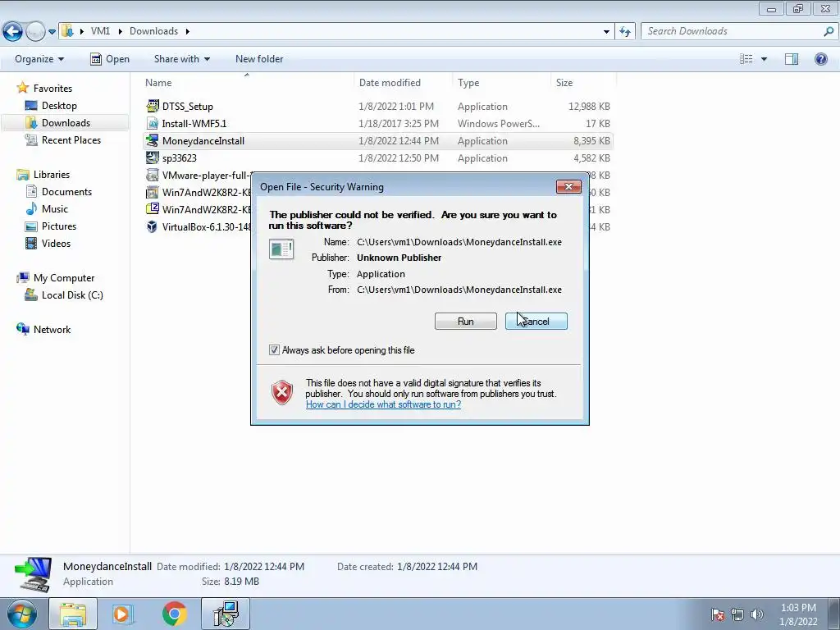
Task: Open the Help icon
Action: 820,59
